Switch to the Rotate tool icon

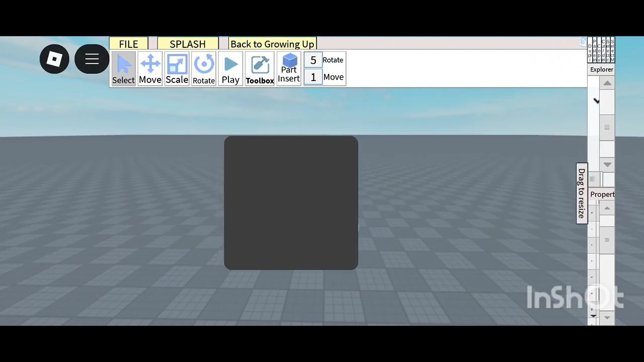(204, 68)
